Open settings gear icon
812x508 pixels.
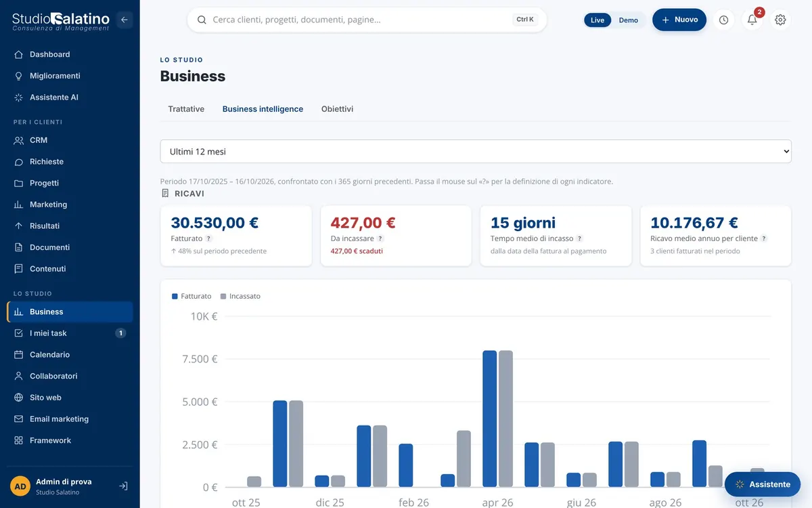point(781,20)
